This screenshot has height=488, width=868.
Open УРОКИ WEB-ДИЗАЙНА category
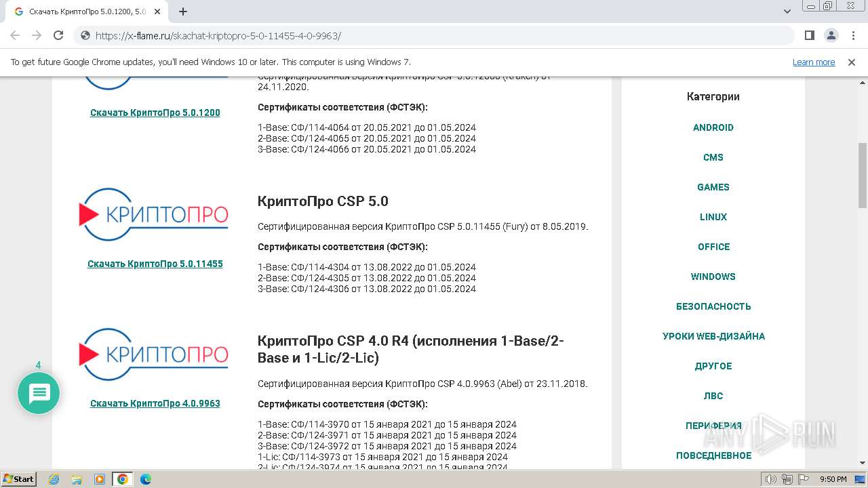[x=713, y=336]
